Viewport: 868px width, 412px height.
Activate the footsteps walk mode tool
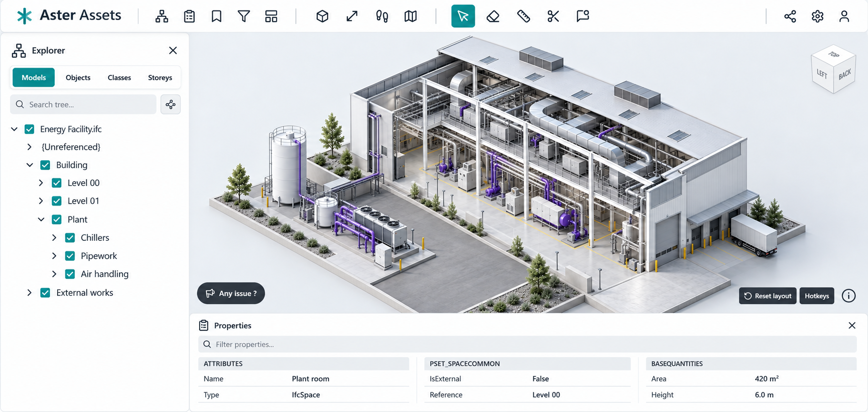point(382,16)
